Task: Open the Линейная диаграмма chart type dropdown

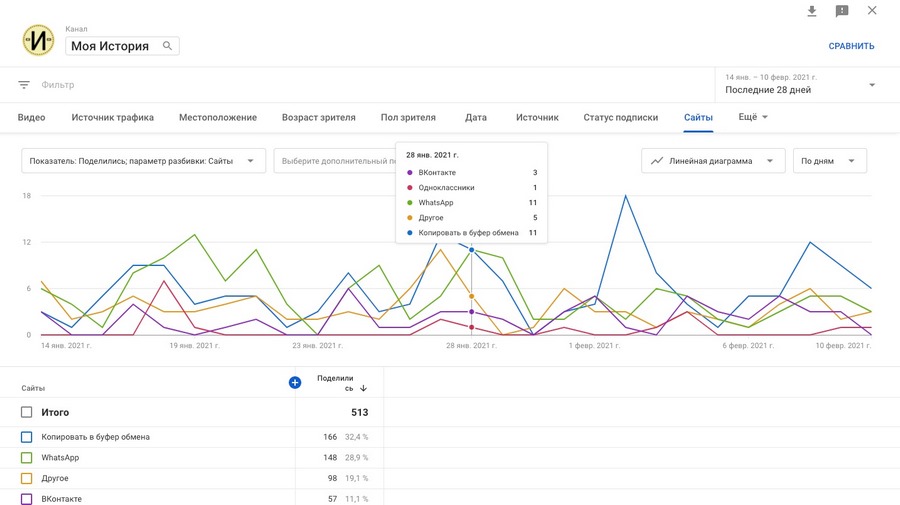Action: click(x=712, y=160)
